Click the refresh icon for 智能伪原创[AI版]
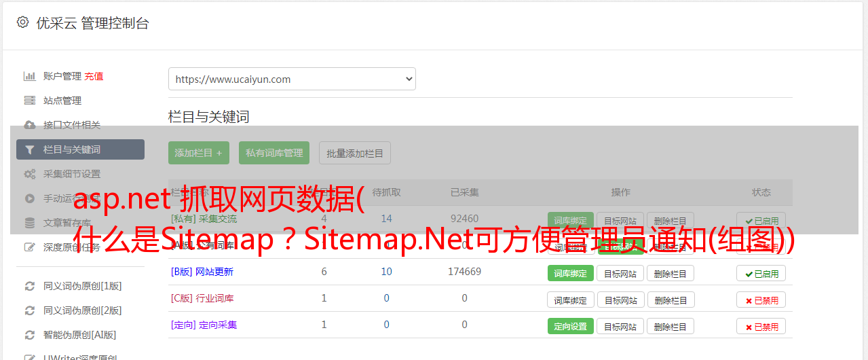 [29, 335]
